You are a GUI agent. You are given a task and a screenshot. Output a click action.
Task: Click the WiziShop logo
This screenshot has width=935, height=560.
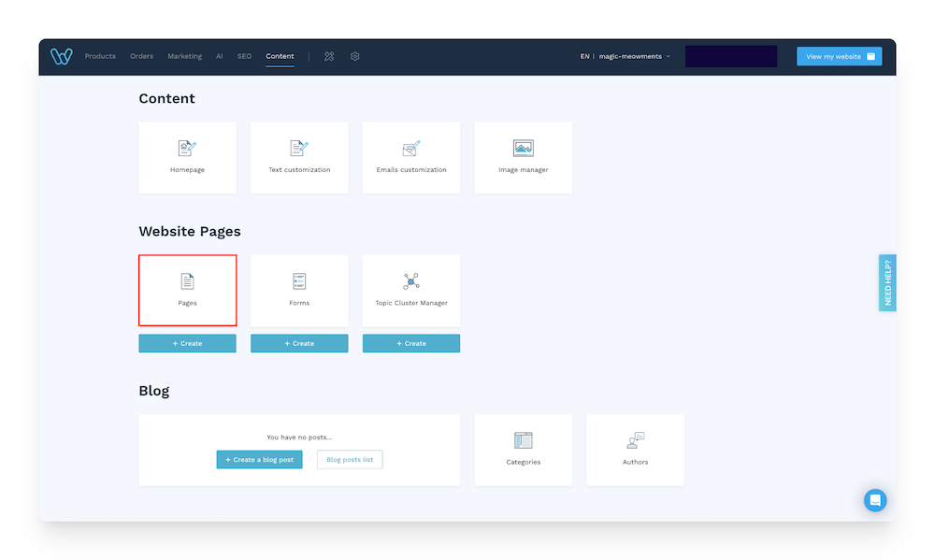pyautogui.click(x=61, y=56)
